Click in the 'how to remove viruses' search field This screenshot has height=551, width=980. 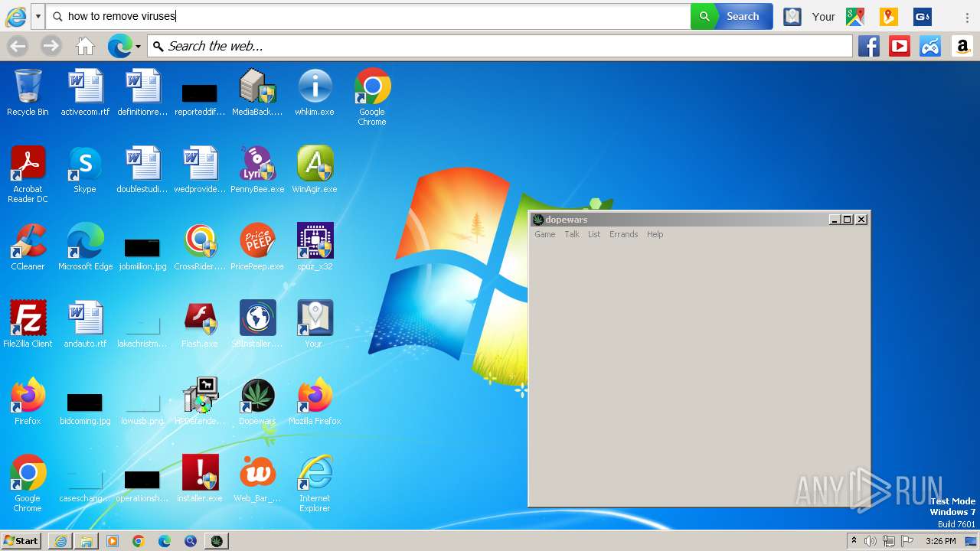coord(368,16)
